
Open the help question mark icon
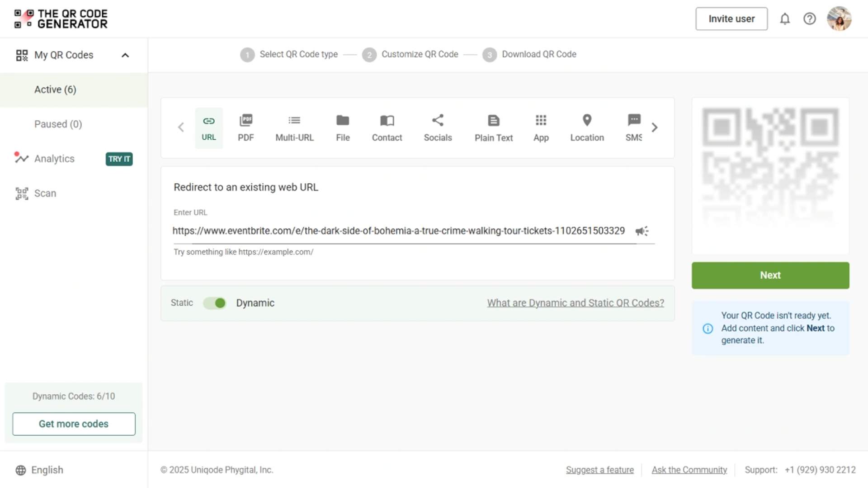click(809, 19)
